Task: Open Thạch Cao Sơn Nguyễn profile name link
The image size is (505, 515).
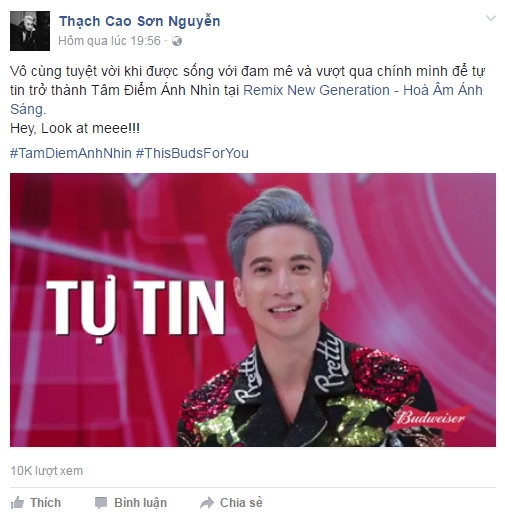Action: coord(140,21)
